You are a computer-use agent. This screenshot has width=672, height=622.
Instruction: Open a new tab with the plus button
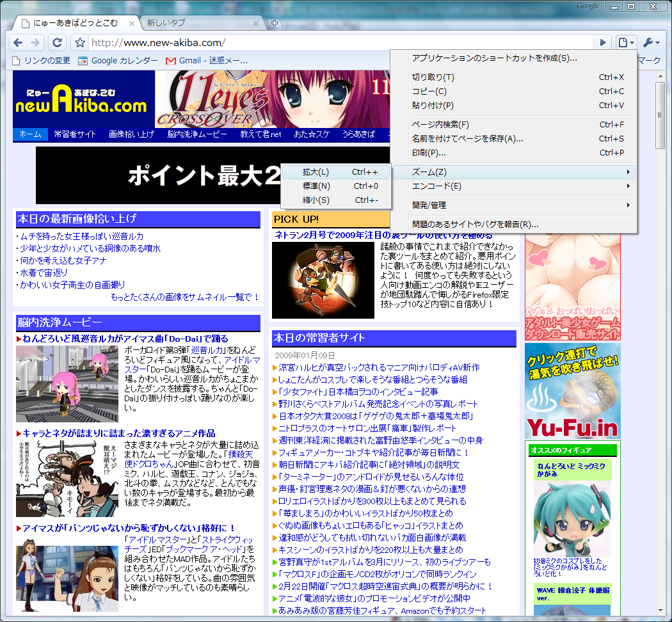(275, 23)
